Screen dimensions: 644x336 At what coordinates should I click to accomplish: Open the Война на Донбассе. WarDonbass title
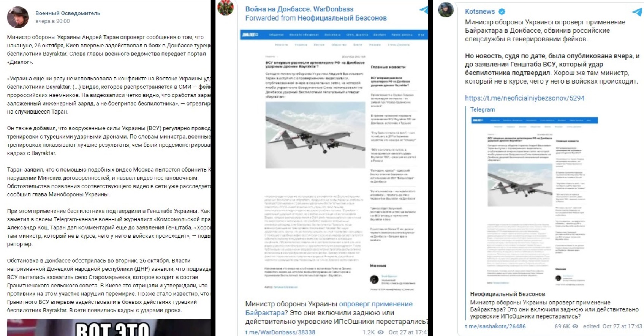pyautogui.click(x=299, y=9)
